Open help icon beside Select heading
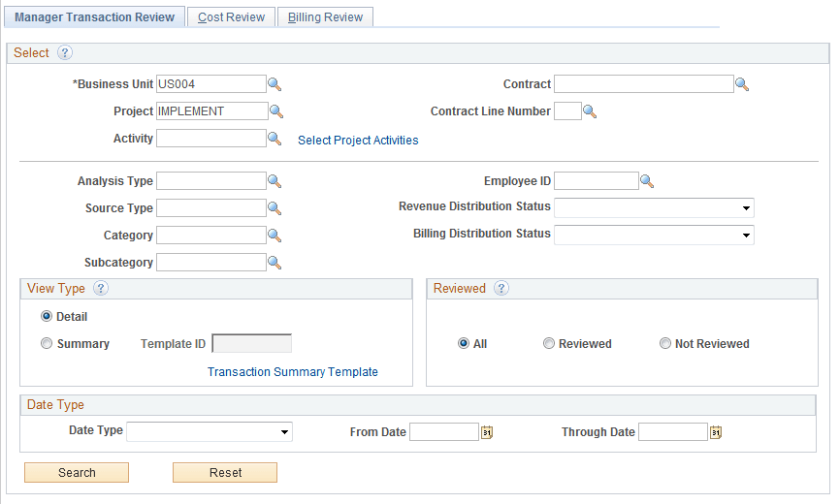 tap(65, 52)
